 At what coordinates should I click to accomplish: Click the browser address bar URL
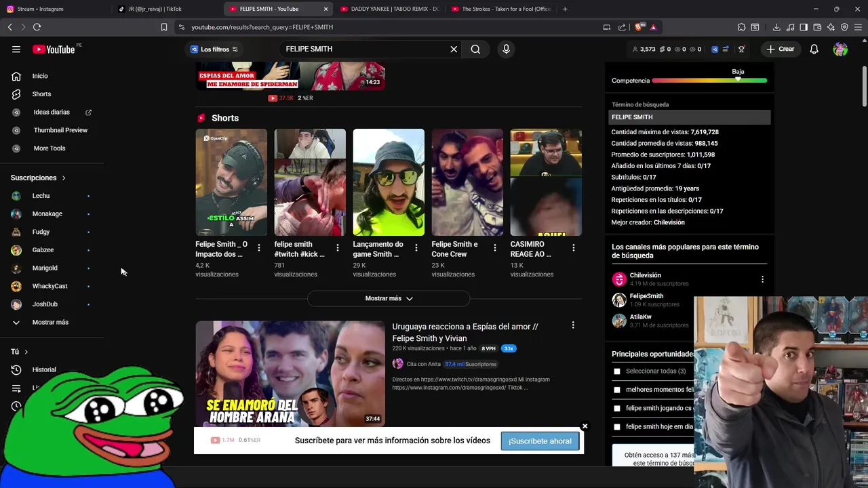coord(262,27)
